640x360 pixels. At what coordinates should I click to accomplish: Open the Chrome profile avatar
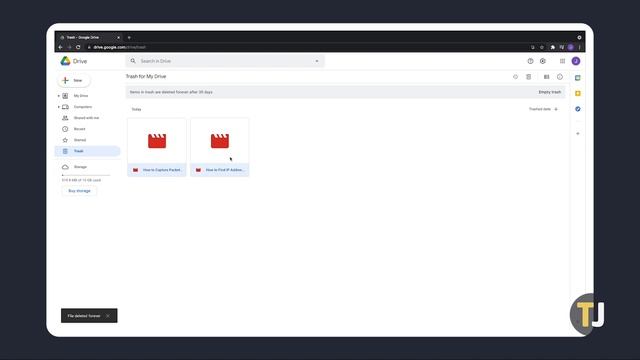(x=571, y=47)
